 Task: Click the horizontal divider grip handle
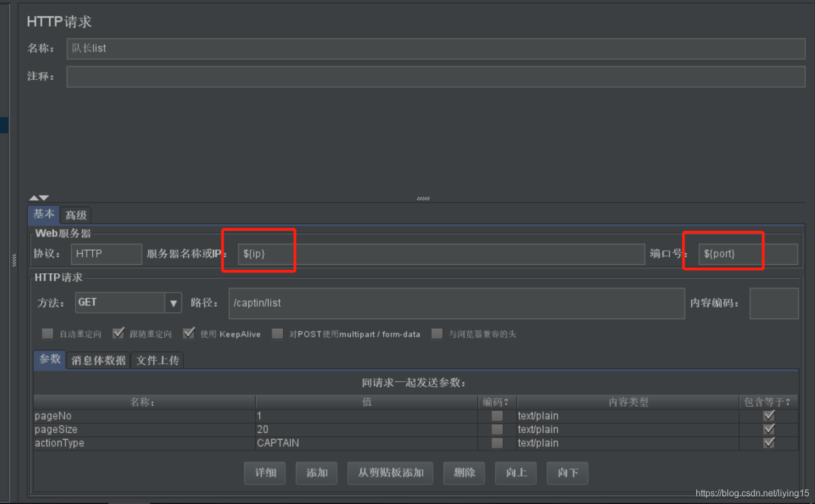point(423,199)
